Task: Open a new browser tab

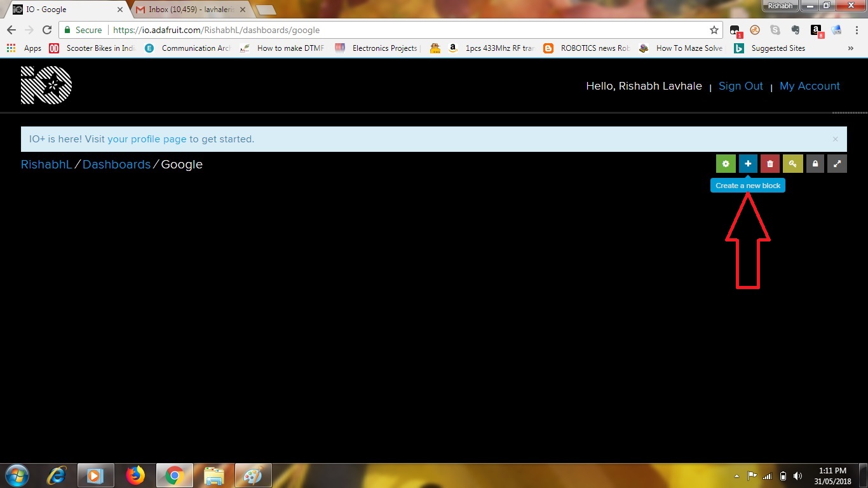Action: [266, 10]
